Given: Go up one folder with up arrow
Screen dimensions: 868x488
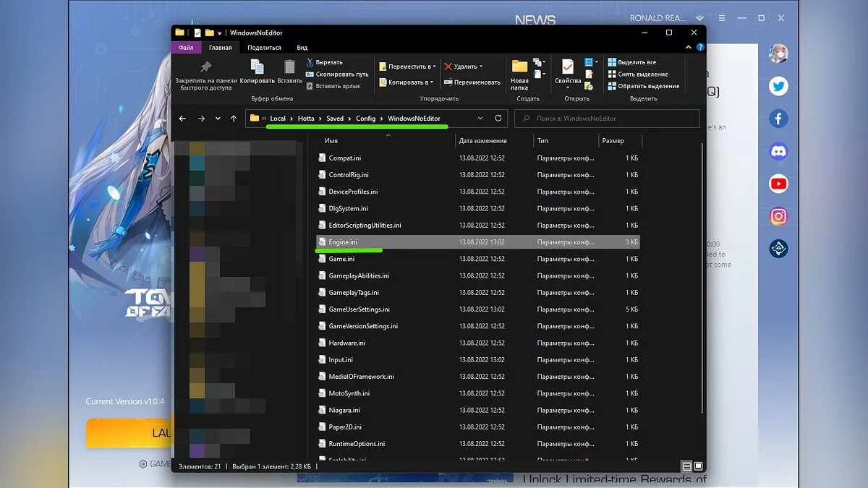Looking at the screenshot, I should 234,119.
